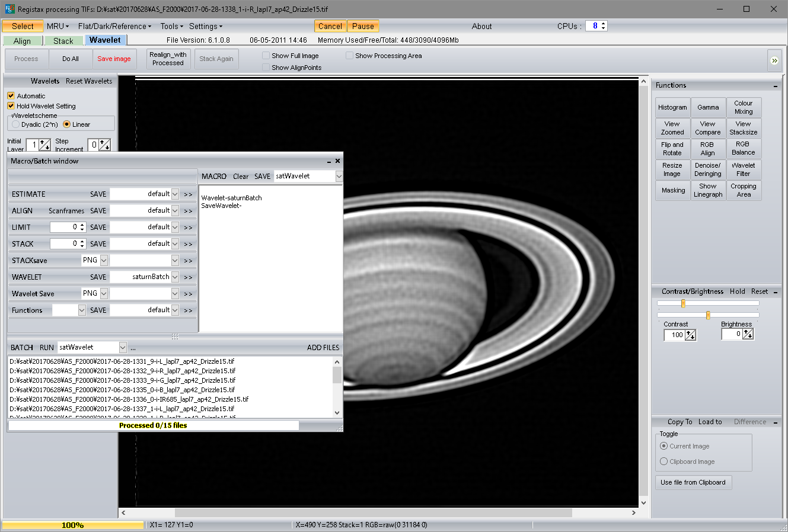788x532 pixels.
Task: Enable the Show Full Image checkbox
Action: coord(264,56)
